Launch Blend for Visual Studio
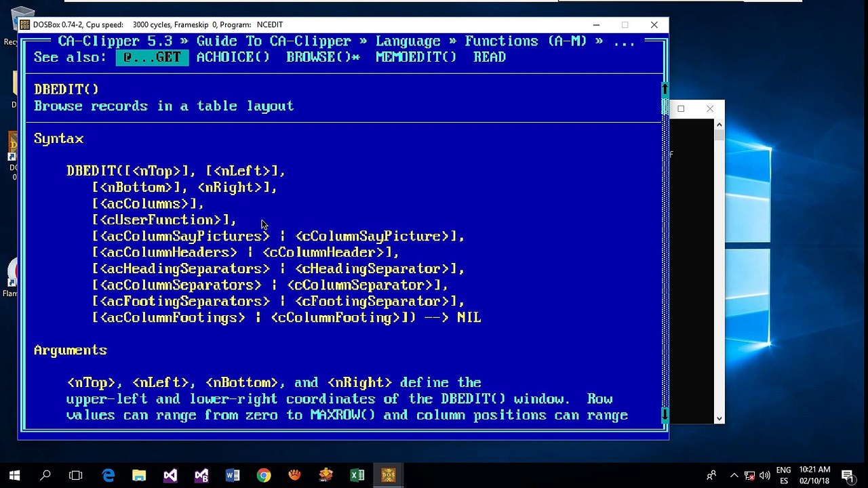Screen dimensions: 868x488 click(x=201, y=475)
